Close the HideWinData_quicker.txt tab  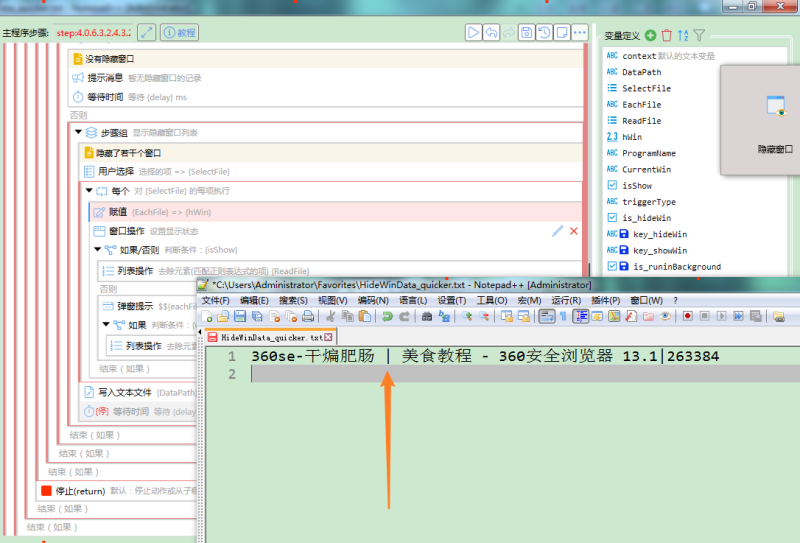point(328,337)
